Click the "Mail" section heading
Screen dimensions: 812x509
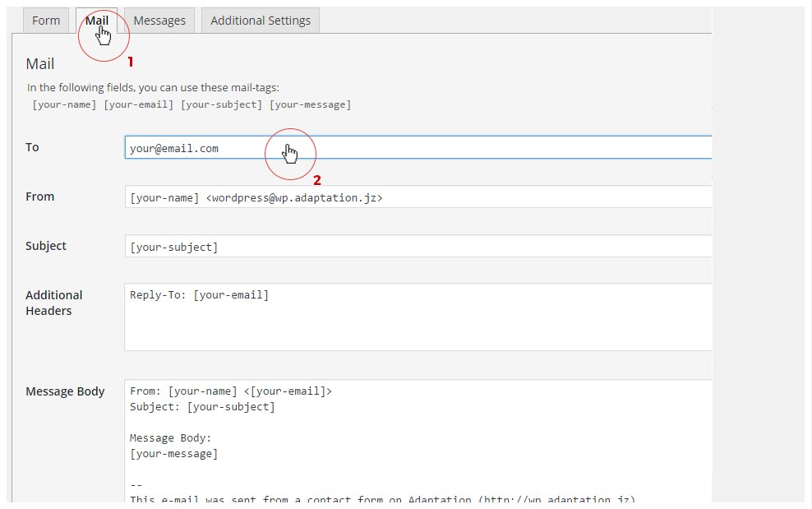pos(39,64)
